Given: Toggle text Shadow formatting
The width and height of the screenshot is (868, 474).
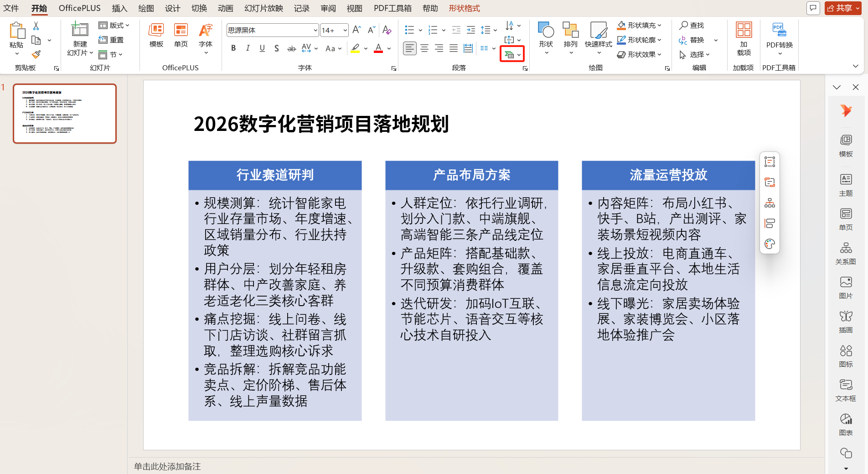Looking at the screenshot, I should click(x=277, y=48).
